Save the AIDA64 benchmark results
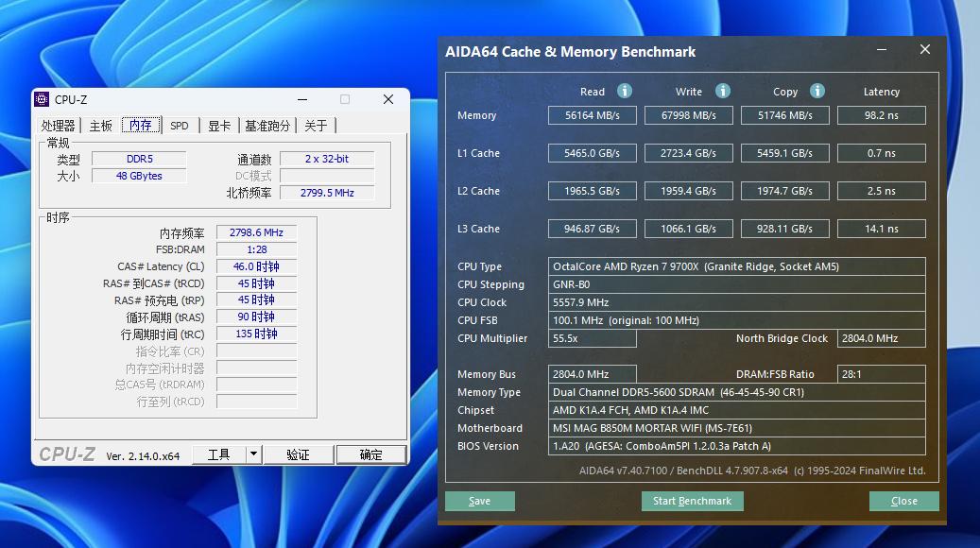The height and width of the screenshot is (548, 980). click(x=479, y=501)
